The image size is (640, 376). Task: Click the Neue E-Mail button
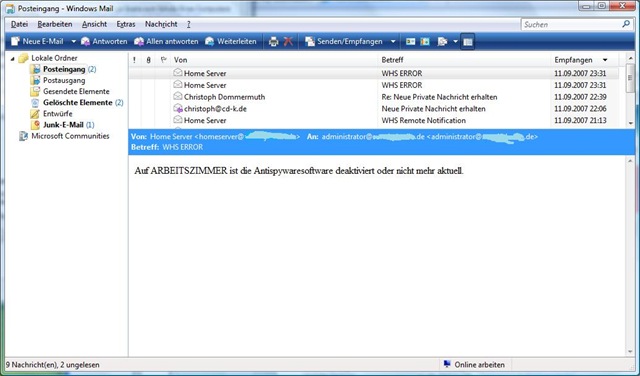[x=37, y=41]
